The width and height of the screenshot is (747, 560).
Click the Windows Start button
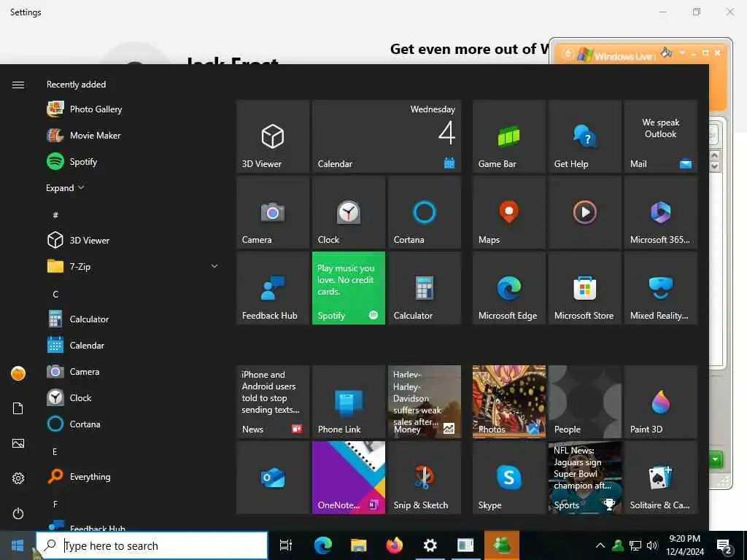pos(18,545)
